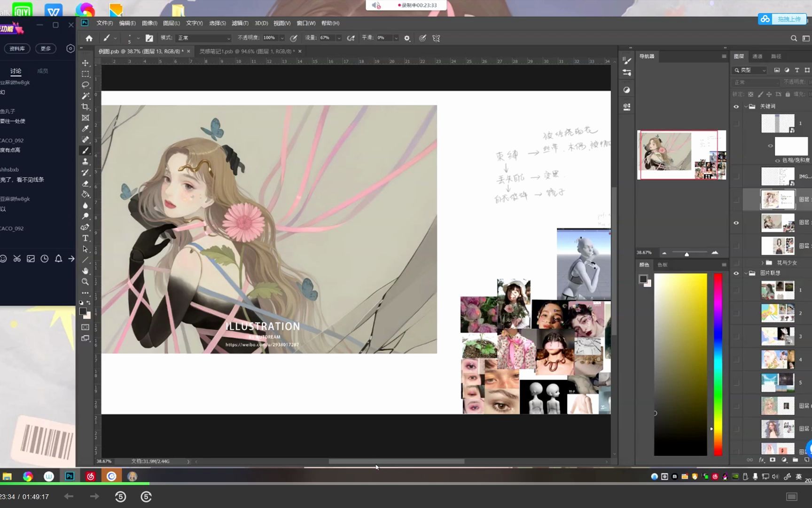Select the Dodge tool
This screenshot has width=812, height=508.
(x=85, y=216)
